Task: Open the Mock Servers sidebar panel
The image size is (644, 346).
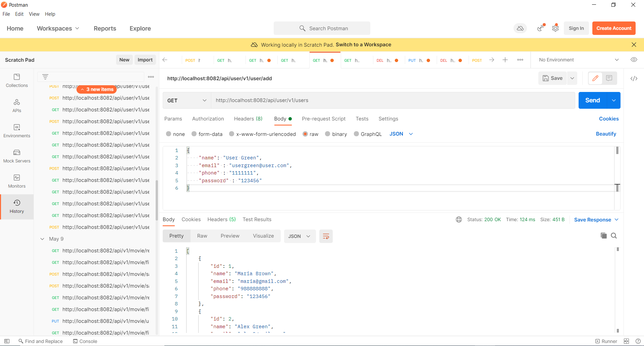Action: tap(17, 156)
